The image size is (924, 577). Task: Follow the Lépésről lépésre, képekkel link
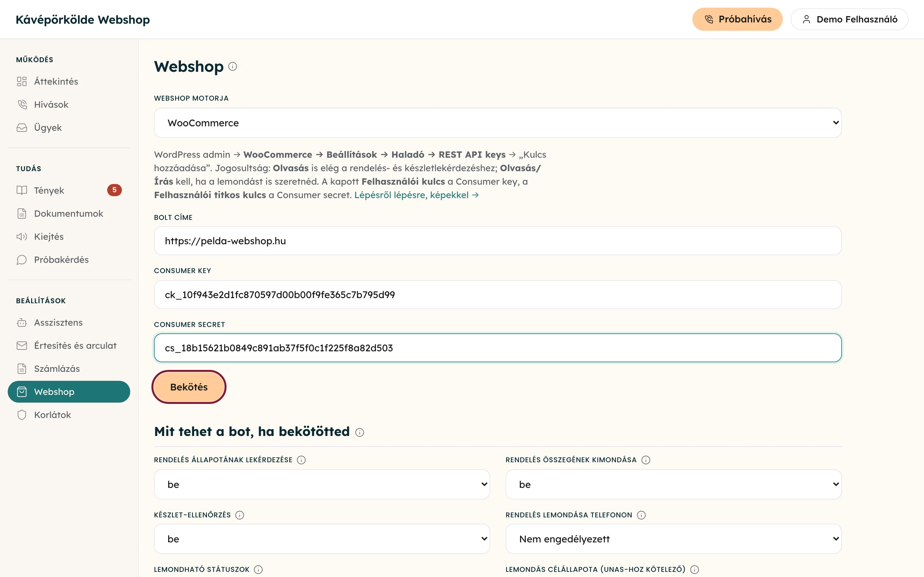tap(416, 195)
